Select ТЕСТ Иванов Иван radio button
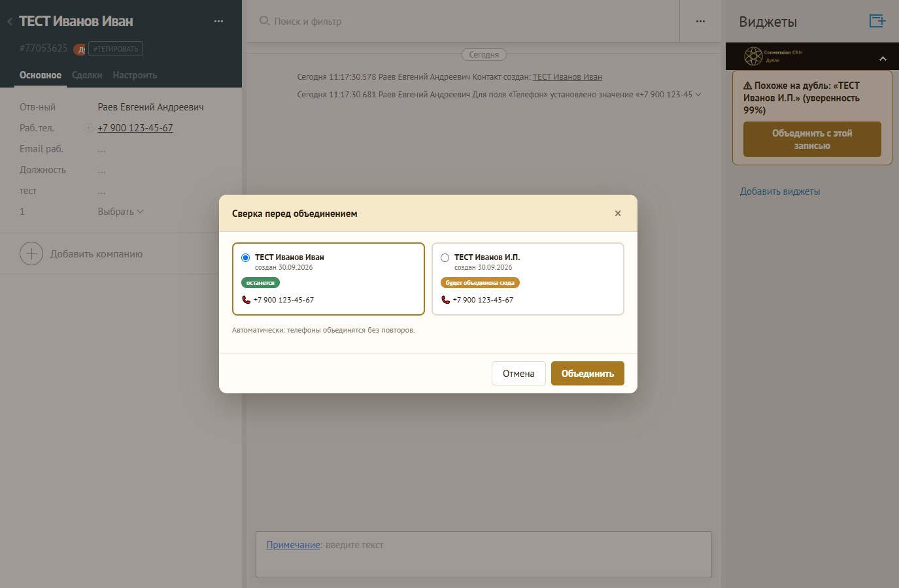This screenshot has width=899, height=588. coord(246,257)
